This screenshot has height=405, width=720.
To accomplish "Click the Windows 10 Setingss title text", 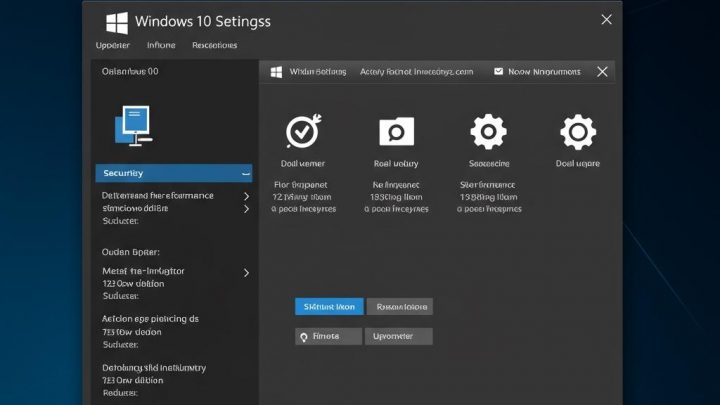I will (x=202, y=22).
